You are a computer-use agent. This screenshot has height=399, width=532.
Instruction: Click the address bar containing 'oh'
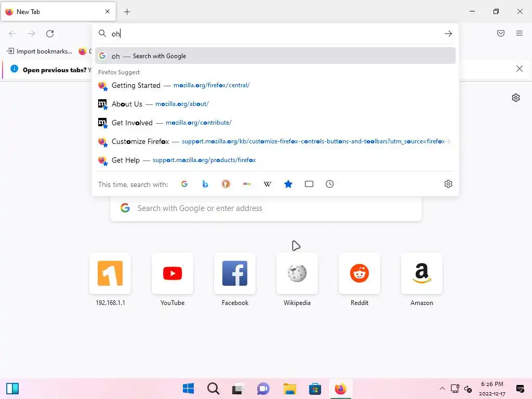click(275, 34)
